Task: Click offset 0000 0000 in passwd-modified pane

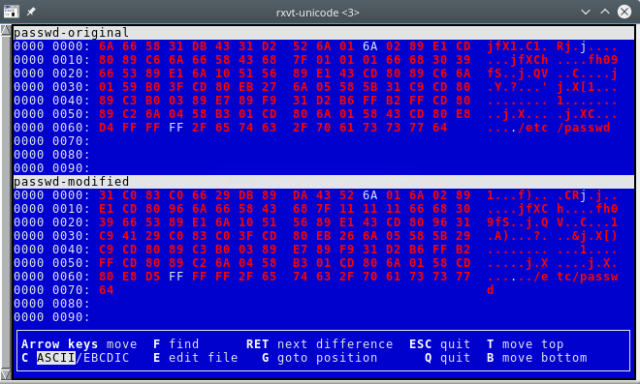Action: click(51, 195)
